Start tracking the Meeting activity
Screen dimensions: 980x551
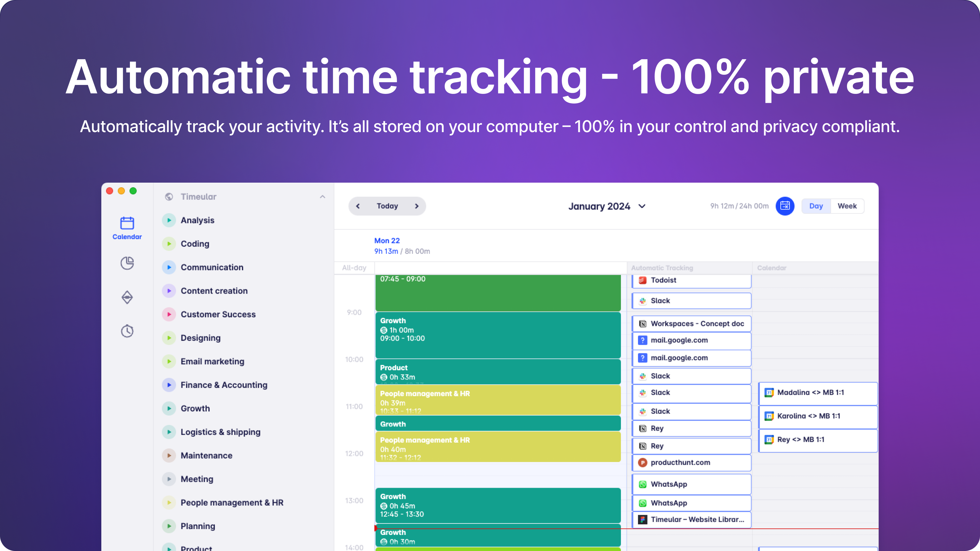tap(169, 479)
